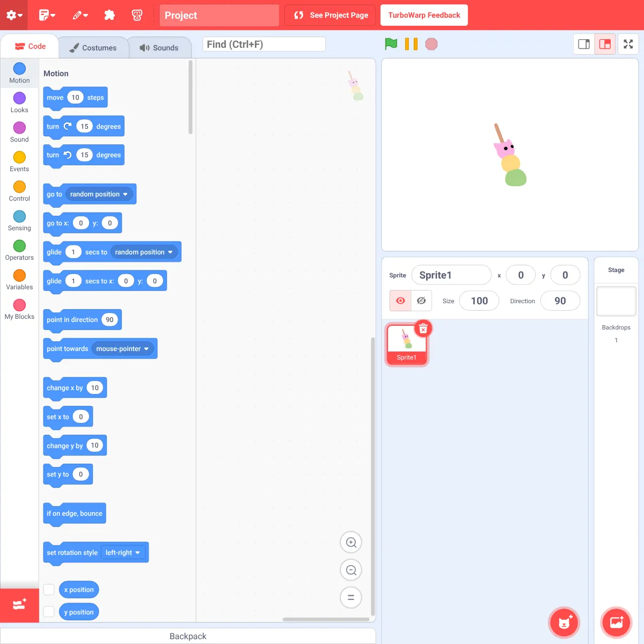Select the Variables category circle
This screenshot has height=644, width=644.
[19, 275]
